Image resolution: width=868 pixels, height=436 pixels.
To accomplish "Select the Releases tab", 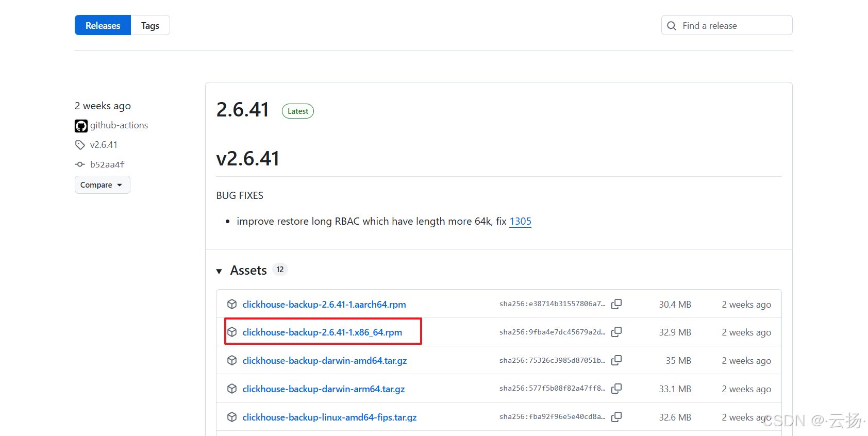I will [x=103, y=25].
